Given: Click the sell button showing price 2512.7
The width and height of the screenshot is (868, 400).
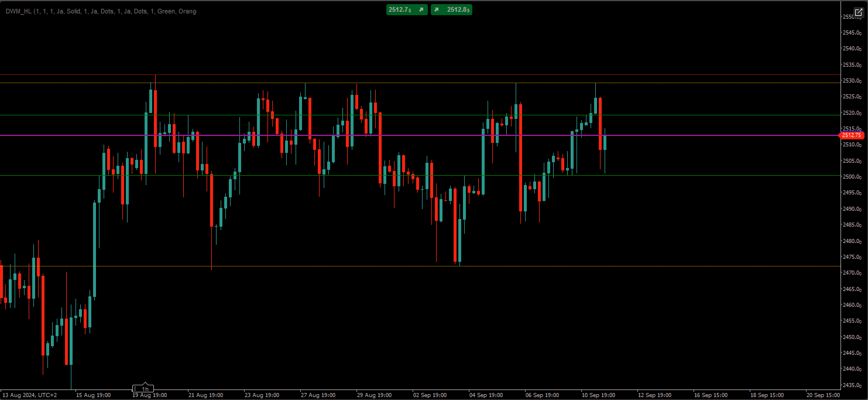Looking at the screenshot, I should point(400,10).
